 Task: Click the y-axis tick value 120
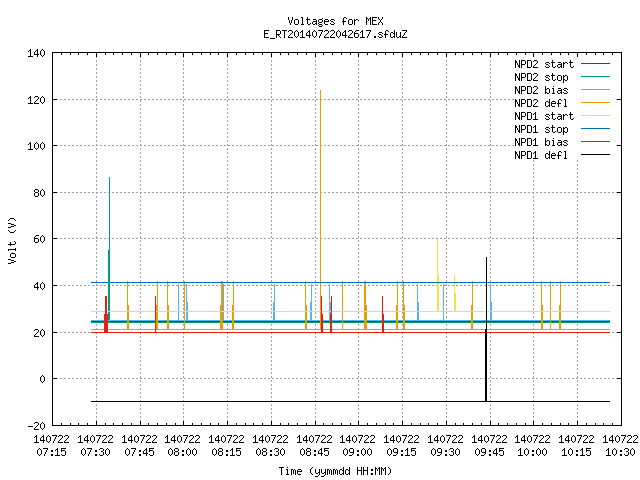36,100
